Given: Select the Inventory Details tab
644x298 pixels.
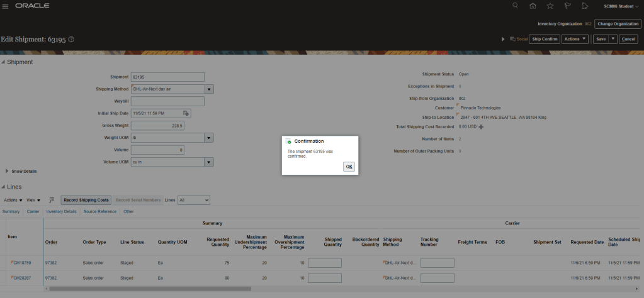Looking at the screenshot, I should coord(61,211).
